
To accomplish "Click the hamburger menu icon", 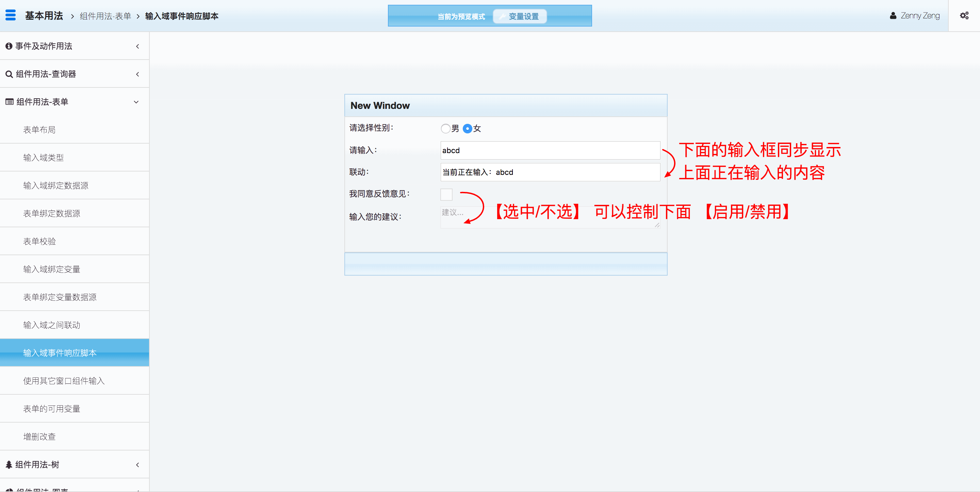I will point(11,15).
